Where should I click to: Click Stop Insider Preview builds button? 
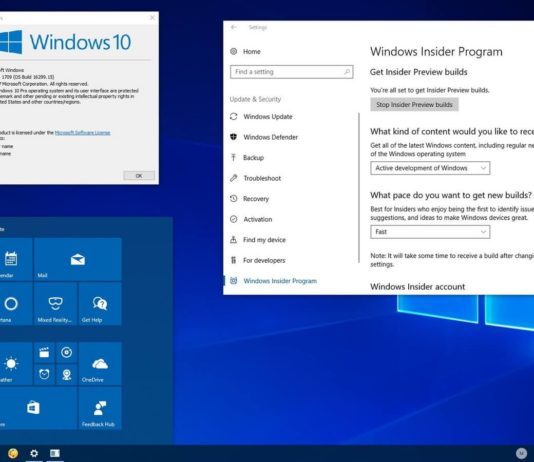[x=414, y=105]
